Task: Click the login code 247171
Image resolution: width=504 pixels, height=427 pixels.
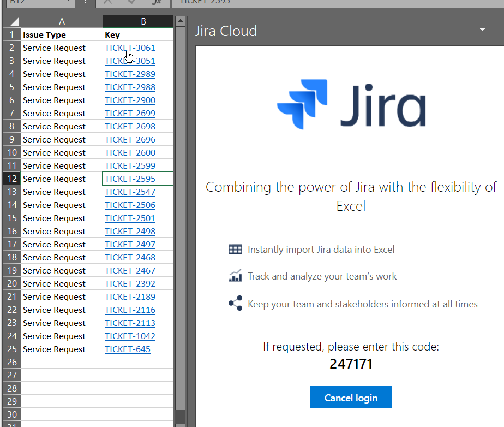Action: (x=351, y=364)
